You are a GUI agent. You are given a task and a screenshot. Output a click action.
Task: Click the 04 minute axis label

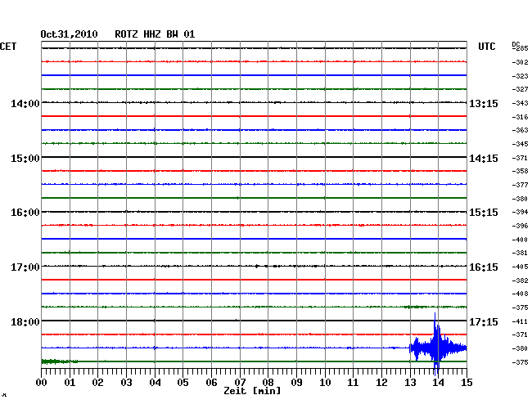[155, 383]
